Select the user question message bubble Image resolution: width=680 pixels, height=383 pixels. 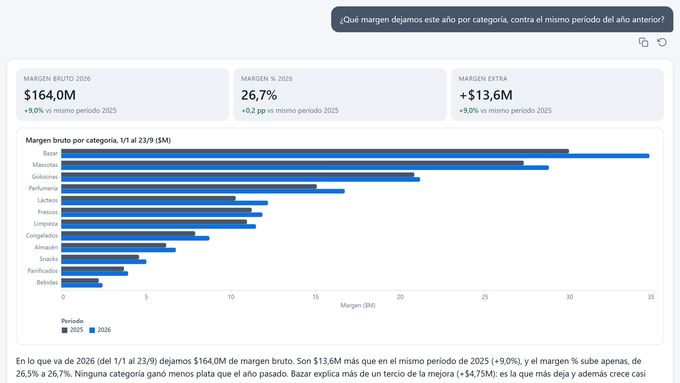[x=502, y=20]
